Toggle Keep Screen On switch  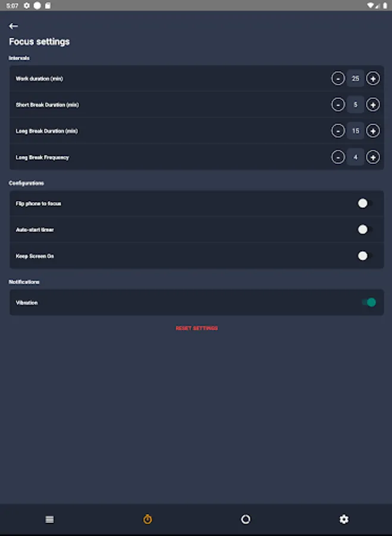(365, 255)
